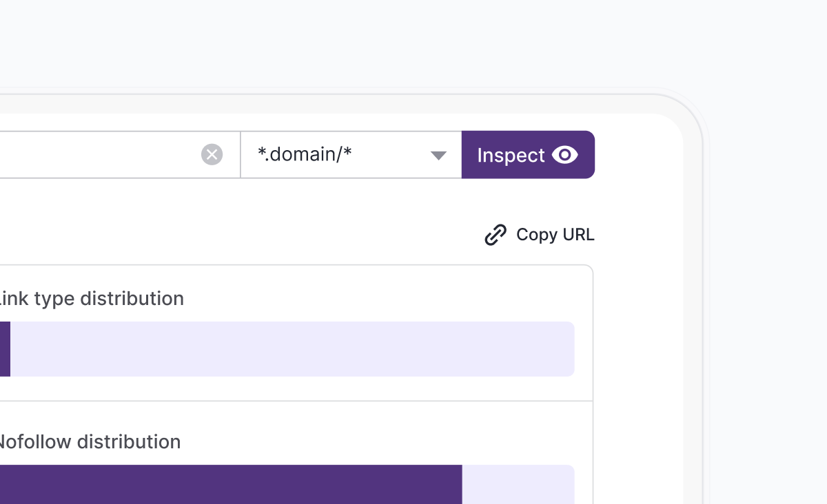The width and height of the screenshot is (827, 504).
Task: Click the Copy URL text link
Action: coord(555,235)
